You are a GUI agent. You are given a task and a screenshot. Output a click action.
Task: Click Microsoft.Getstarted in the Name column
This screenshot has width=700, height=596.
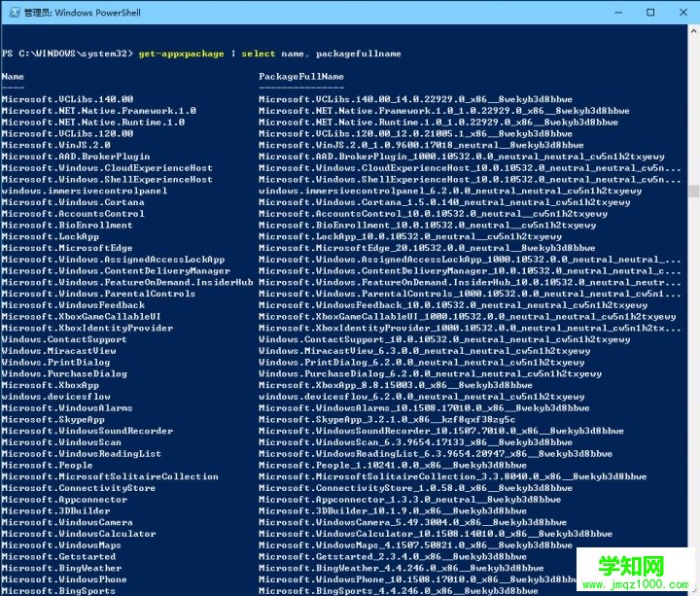58,557
